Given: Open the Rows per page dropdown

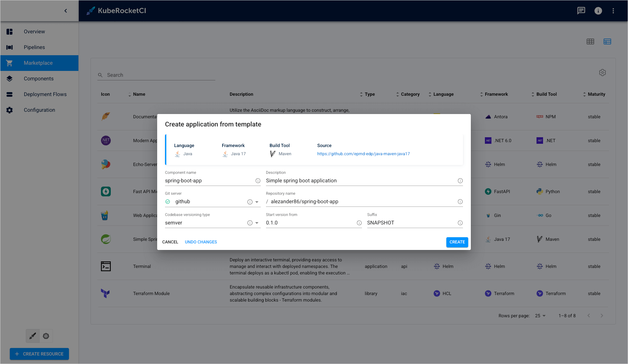Looking at the screenshot, I should [x=540, y=316].
